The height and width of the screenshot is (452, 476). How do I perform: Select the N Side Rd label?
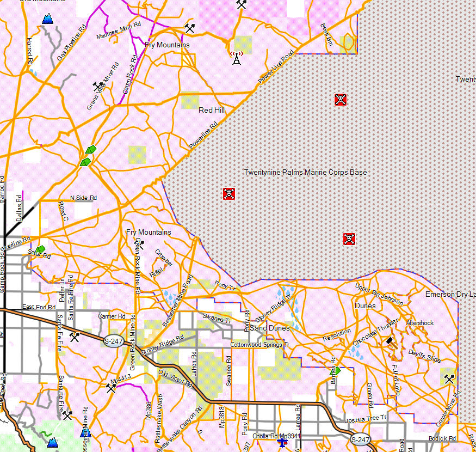[x=83, y=198]
